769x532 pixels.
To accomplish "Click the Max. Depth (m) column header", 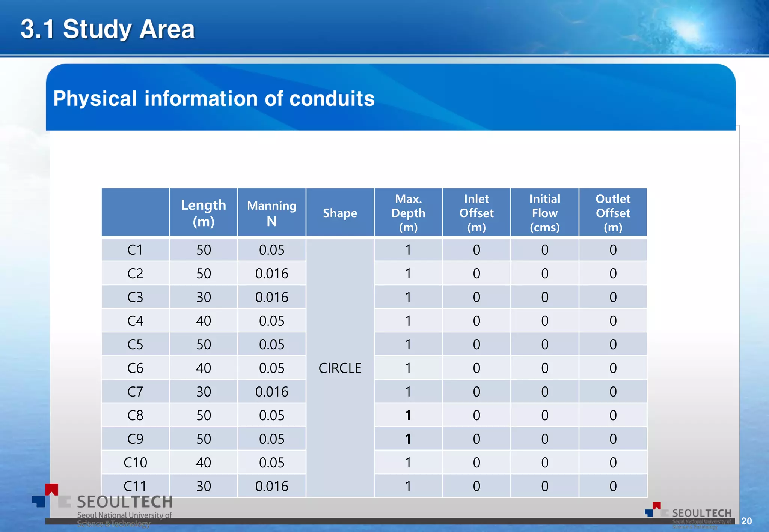I will tap(408, 213).
